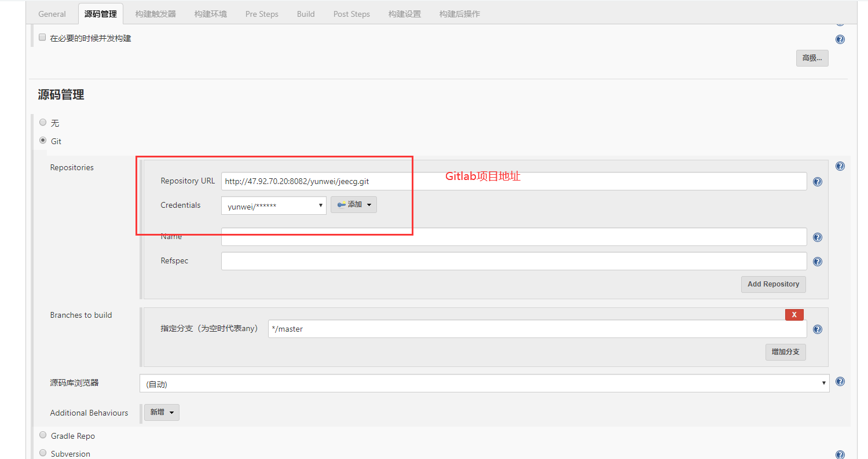Select the Subversion radio button
The image size is (868, 459).
point(43,453)
